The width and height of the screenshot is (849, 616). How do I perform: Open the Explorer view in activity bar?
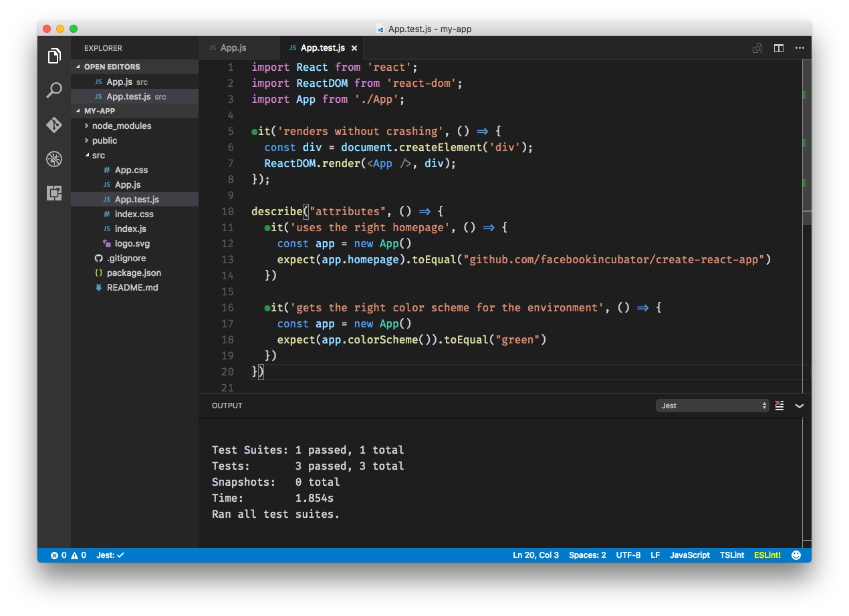click(54, 56)
